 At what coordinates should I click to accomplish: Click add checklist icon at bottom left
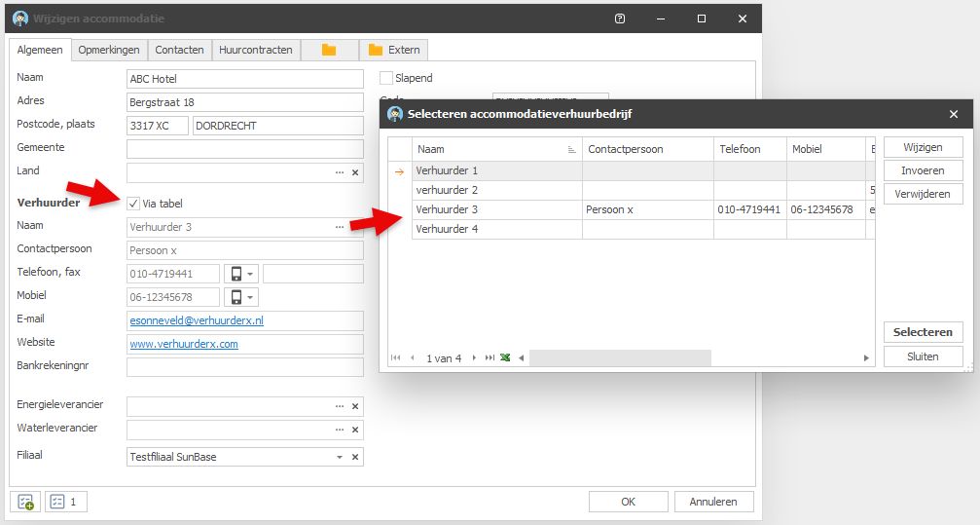point(25,502)
